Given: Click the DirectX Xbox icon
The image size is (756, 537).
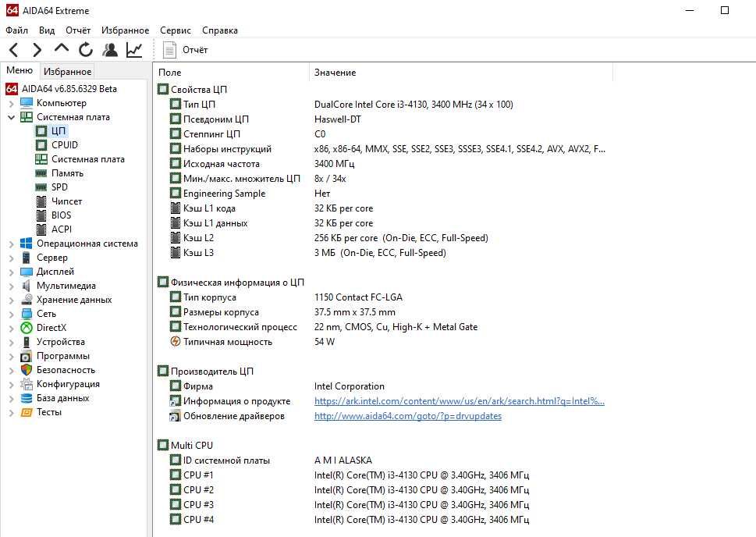Looking at the screenshot, I should pyautogui.click(x=27, y=328).
